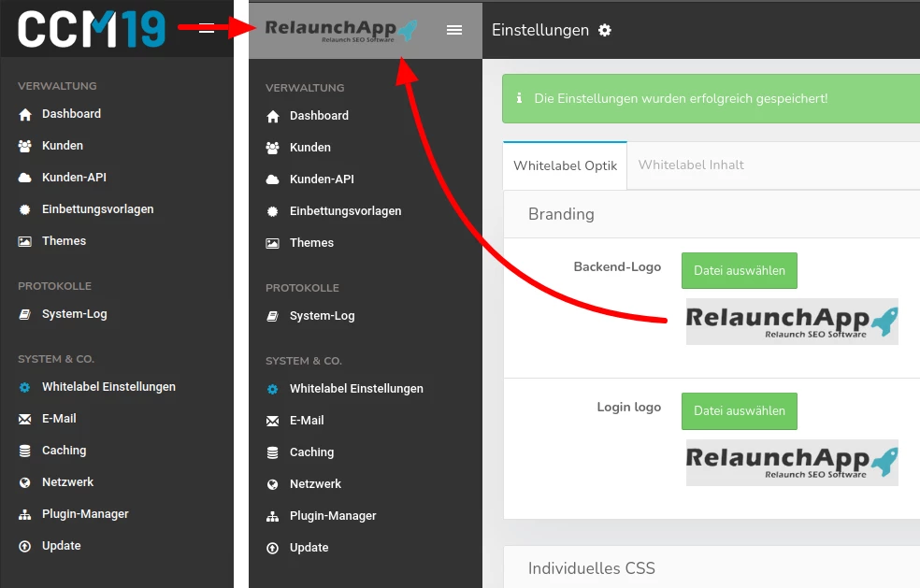Toggle the hamburger menu beside the RelaunchApp logo
This screenshot has width=920, height=588.
click(454, 30)
